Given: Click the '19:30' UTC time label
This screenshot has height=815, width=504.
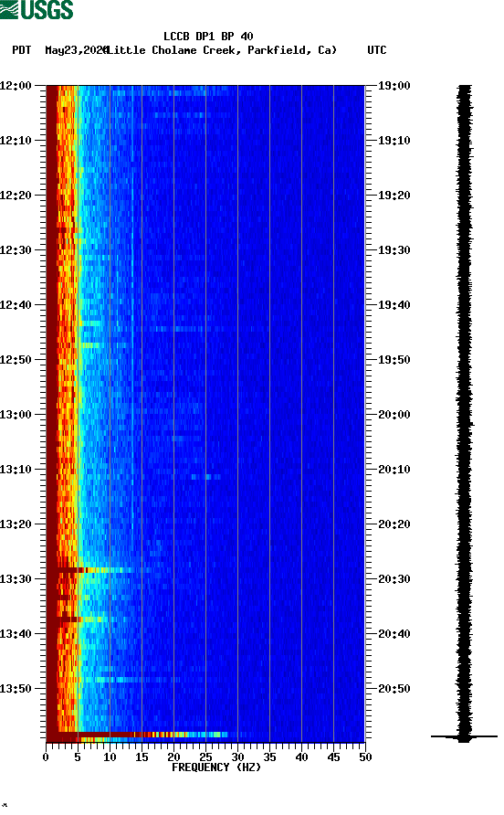Looking at the screenshot, I should [394, 250].
